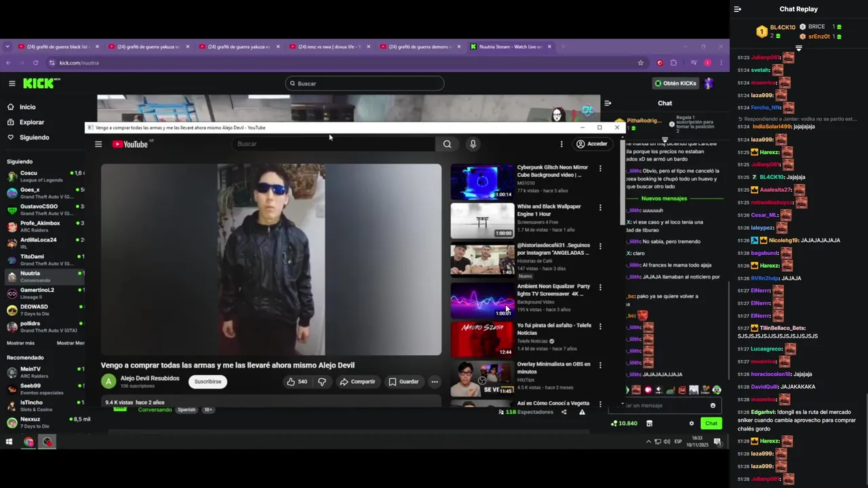This screenshot has height=488, width=868.
Task: Open Windows Start menu
Action: pyautogui.click(x=9, y=442)
